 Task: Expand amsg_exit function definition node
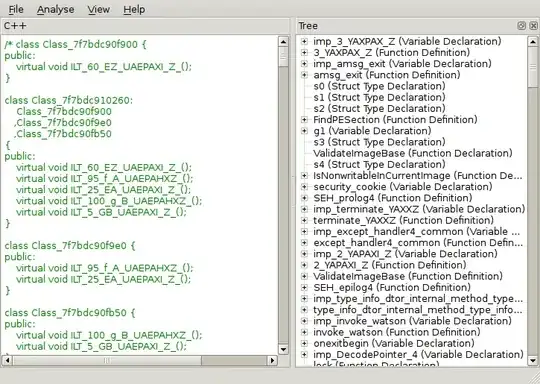(x=304, y=75)
